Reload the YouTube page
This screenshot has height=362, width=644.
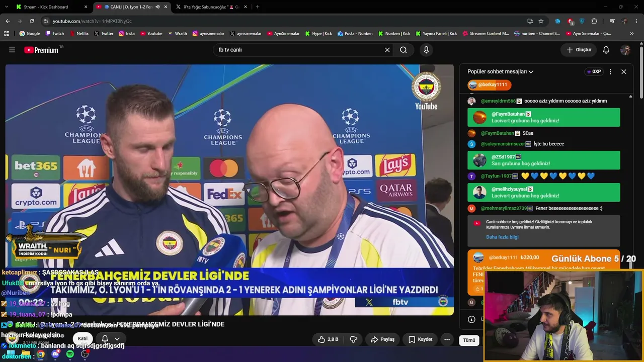click(32, 21)
